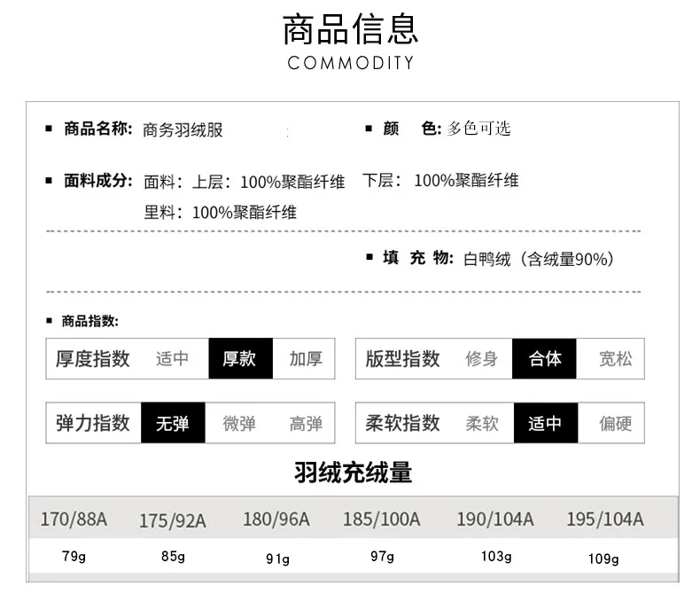Choose the 无弹 elasticity option

tap(173, 423)
